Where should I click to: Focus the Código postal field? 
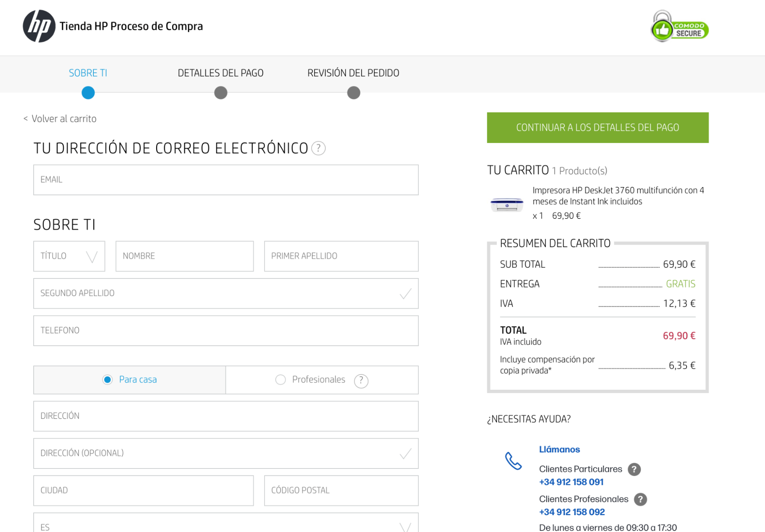(341, 490)
